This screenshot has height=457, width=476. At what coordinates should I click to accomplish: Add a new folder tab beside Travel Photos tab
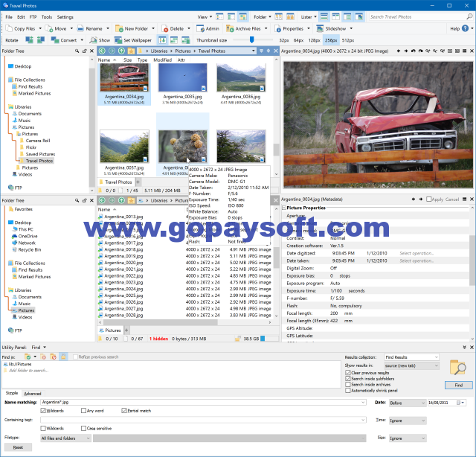point(138,182)
